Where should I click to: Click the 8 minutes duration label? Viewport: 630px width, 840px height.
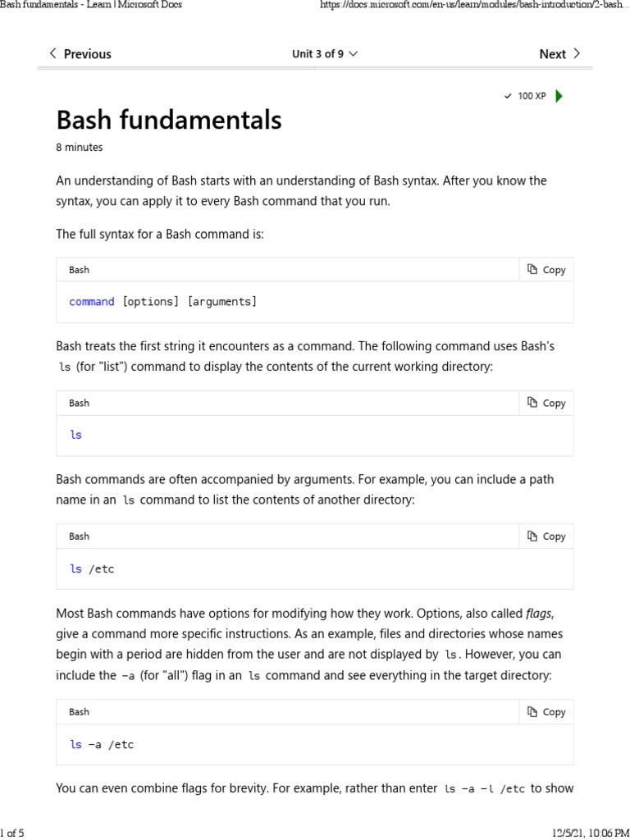[x=80, y=148]
